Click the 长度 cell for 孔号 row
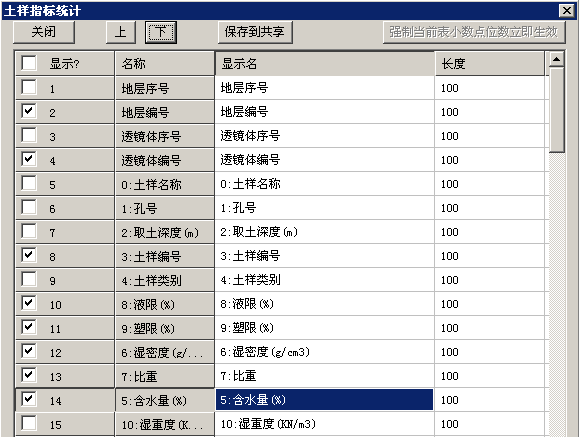579x437 pixels. pyautogui.click(x=490, y=208)
